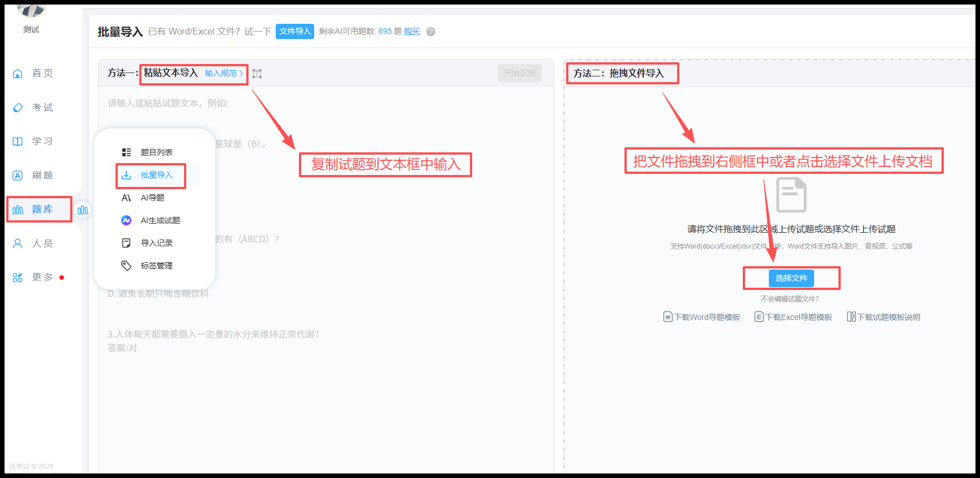Click the fullscreen icon beside 输入规范

click(257, 74)
